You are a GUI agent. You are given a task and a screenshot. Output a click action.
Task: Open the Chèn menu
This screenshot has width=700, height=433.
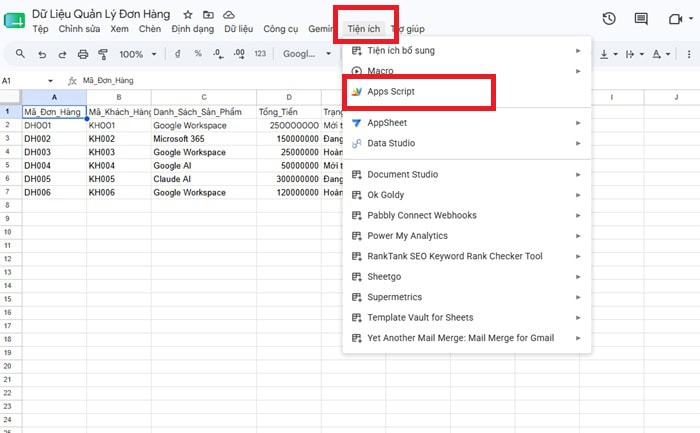pos(150,29)
